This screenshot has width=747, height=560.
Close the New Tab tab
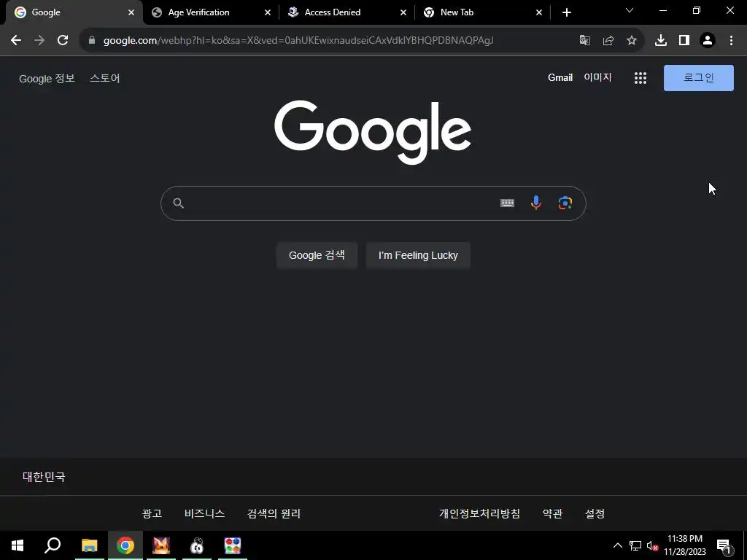coord(539,12)
